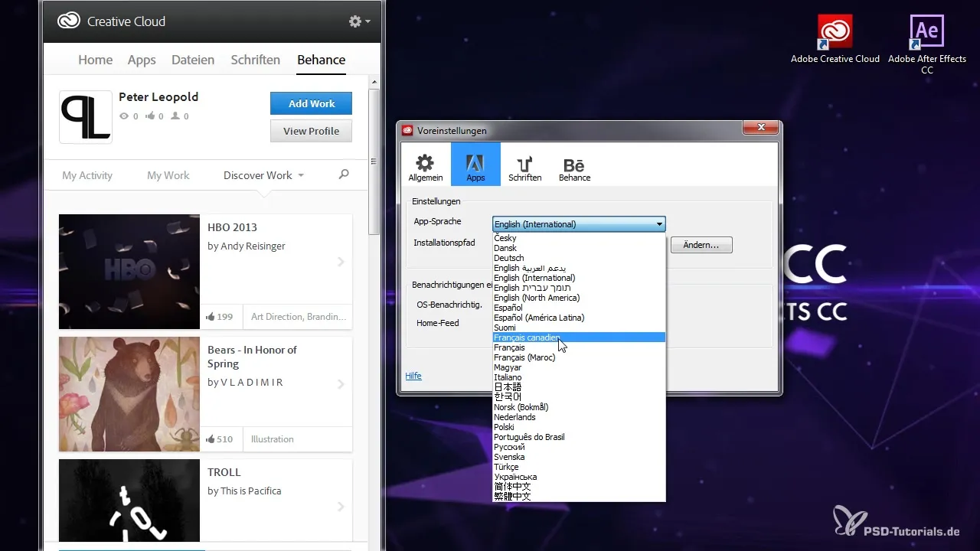Click the Add Work button
The image size is (980, 551).
click(x=311, y=103)
